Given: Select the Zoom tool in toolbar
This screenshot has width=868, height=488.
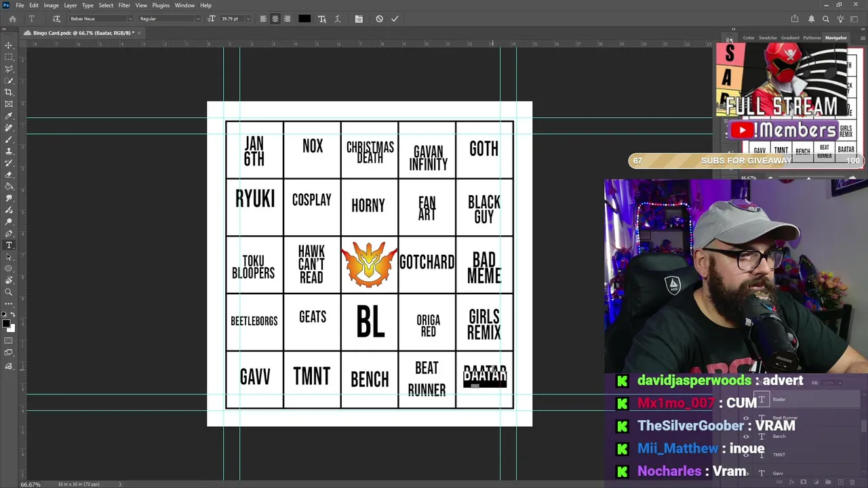Looking at the screenshot, I should (x=9, y=292).
